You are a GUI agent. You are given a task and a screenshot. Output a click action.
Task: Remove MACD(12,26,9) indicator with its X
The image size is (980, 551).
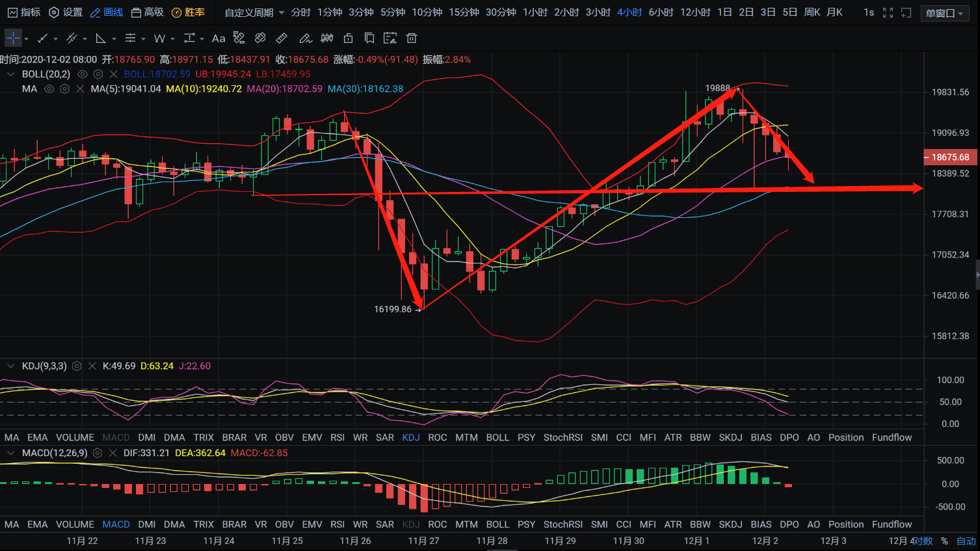pos(113,453)
